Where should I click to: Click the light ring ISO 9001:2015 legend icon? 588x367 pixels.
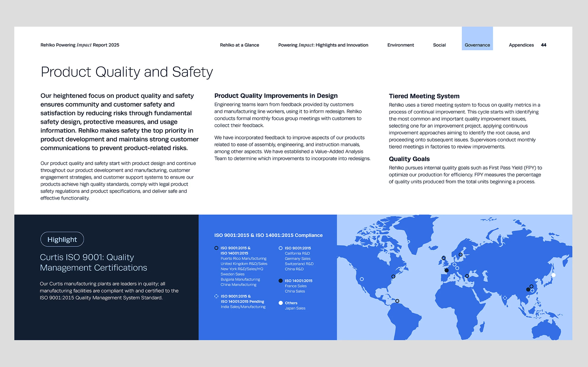[x=280, y=248]
